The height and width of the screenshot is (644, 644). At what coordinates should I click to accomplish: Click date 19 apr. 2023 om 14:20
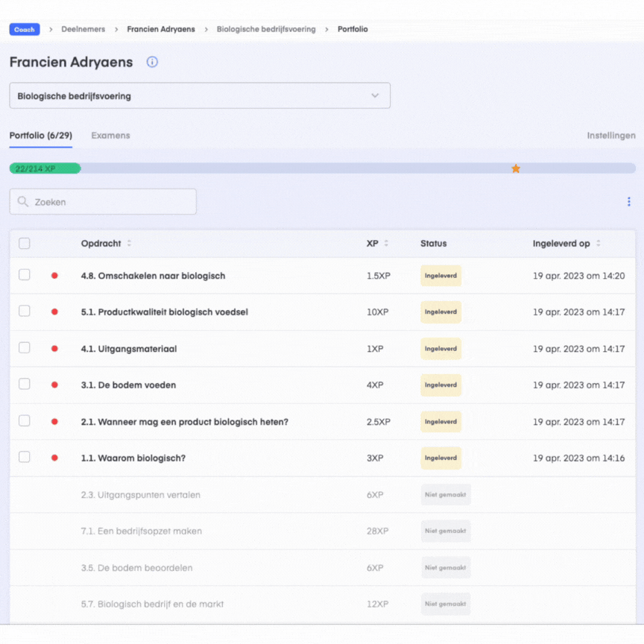578,276
